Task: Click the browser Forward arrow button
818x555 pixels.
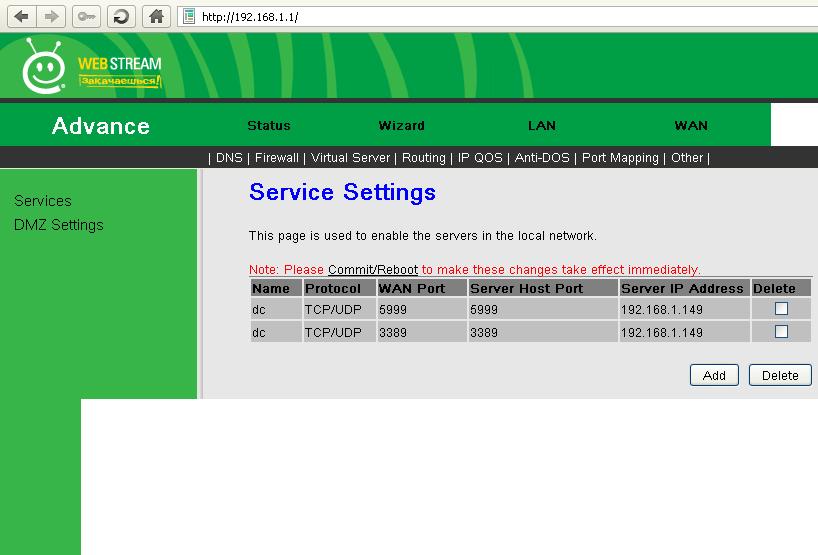Action: click(51, 16)
